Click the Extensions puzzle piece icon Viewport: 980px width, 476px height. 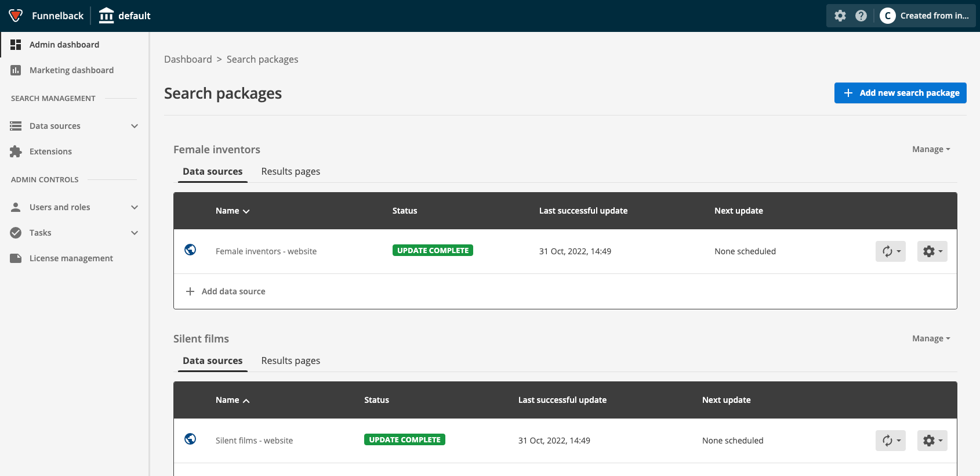(x=16, y=152)
